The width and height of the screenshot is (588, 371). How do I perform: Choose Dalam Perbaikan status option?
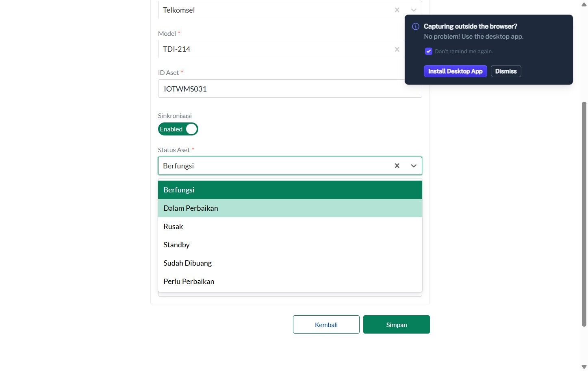click(x=290, y=208)
